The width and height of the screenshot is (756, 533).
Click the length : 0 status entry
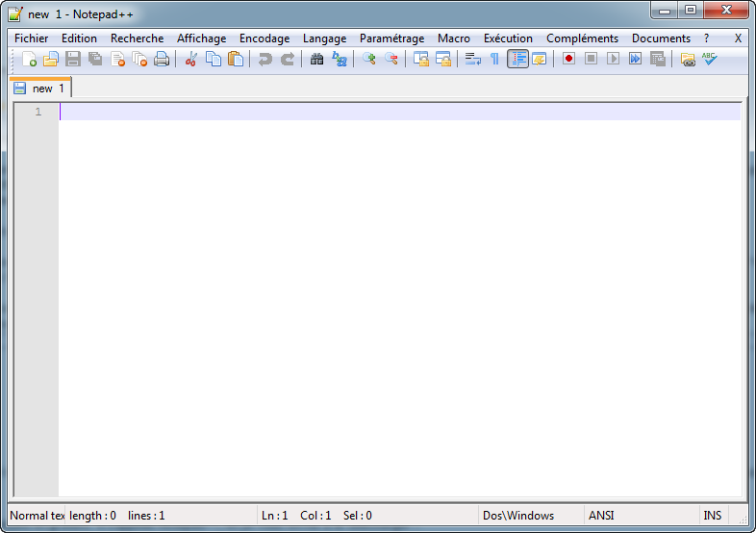[x=92, y=515]
